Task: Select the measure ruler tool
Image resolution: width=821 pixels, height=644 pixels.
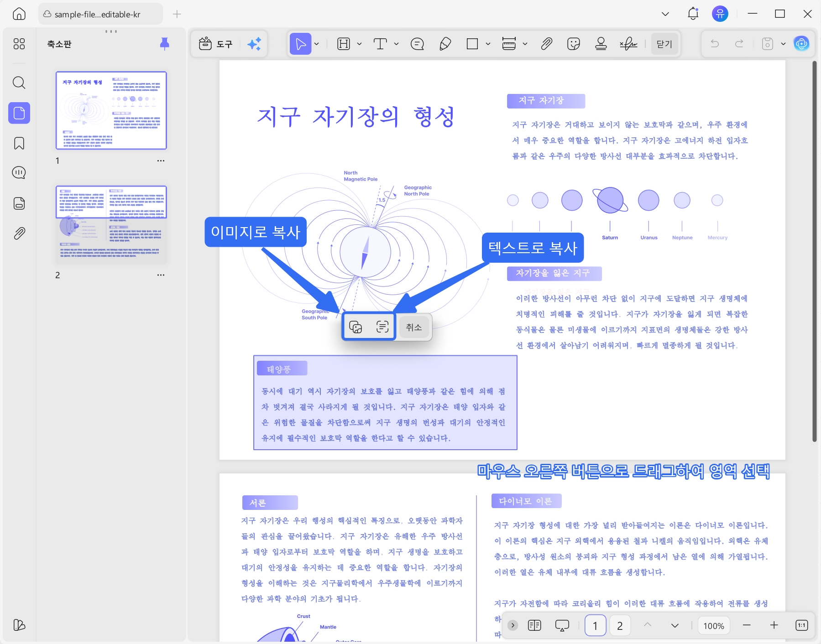Action: point(509,44)
